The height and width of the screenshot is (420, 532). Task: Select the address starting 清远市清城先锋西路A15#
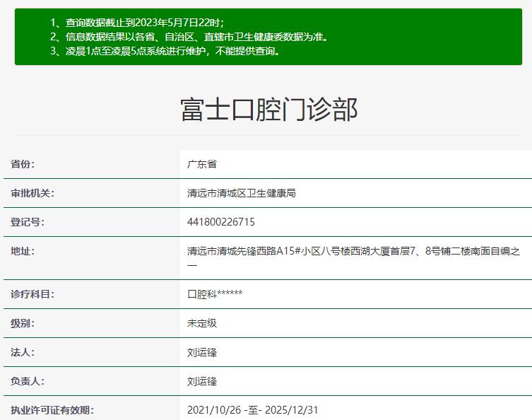(x=353, y=257)
